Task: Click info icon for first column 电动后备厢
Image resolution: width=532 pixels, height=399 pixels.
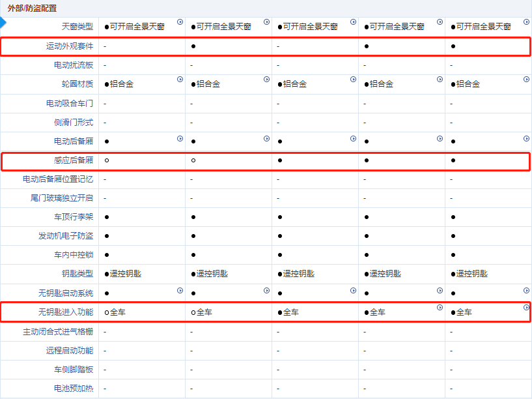Action: pyautogui.click(x=180, y=139)
